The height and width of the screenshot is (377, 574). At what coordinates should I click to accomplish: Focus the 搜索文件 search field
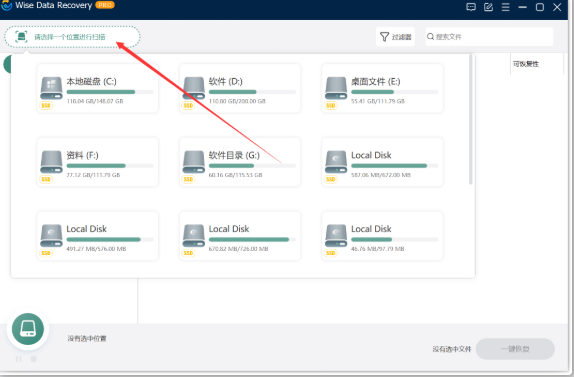(x=489, y=37)
